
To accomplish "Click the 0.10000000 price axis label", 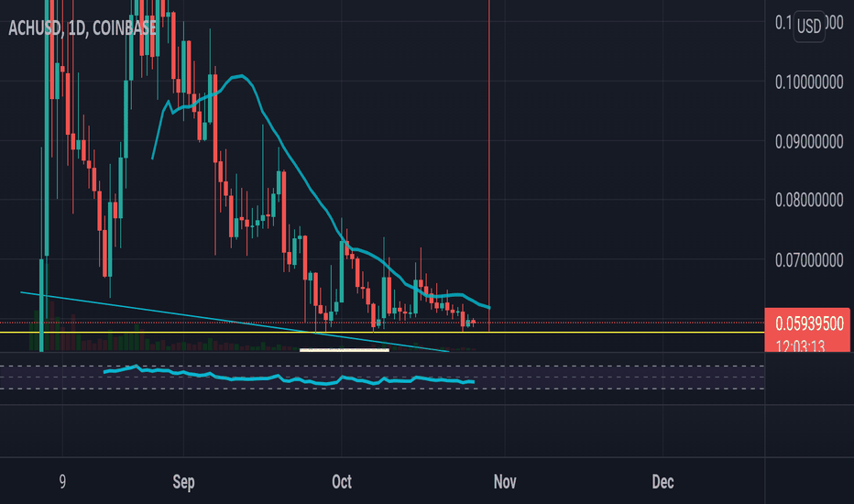I will pyautogui.click(x=809, y=82).
